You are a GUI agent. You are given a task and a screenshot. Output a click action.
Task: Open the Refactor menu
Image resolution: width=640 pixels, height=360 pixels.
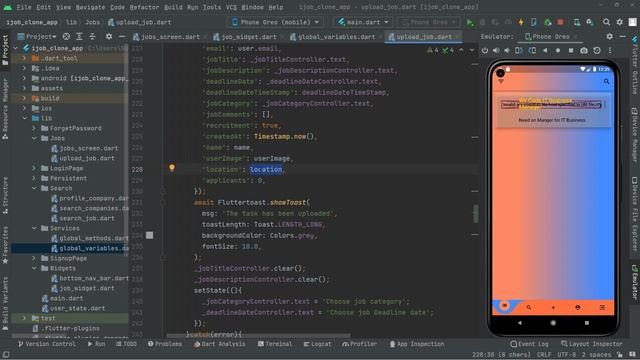[144, 7]
